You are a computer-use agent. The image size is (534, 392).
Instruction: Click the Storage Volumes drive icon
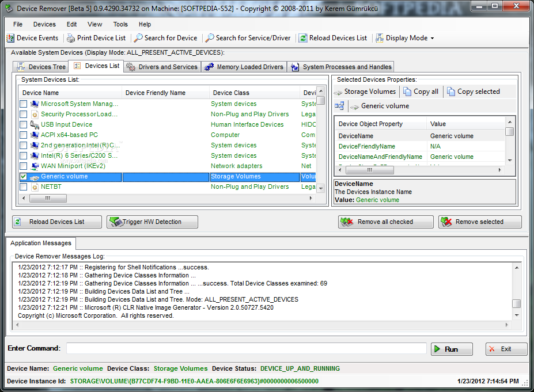coord(338,92)
